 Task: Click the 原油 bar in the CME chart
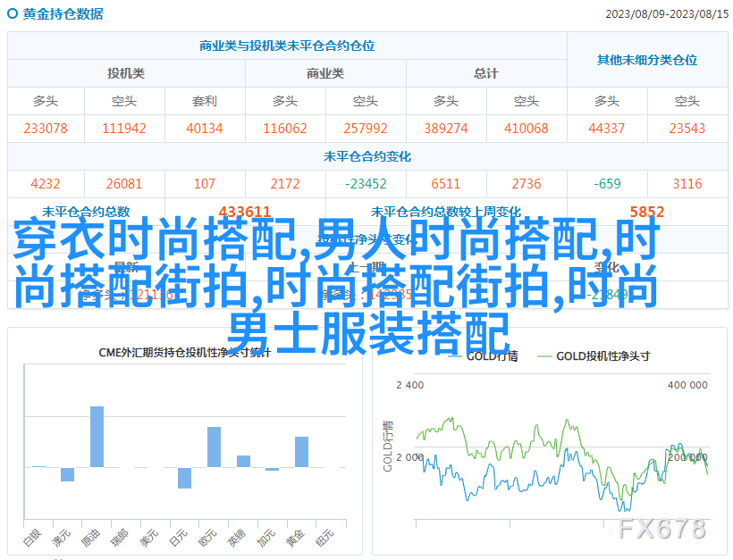[97, 437]
